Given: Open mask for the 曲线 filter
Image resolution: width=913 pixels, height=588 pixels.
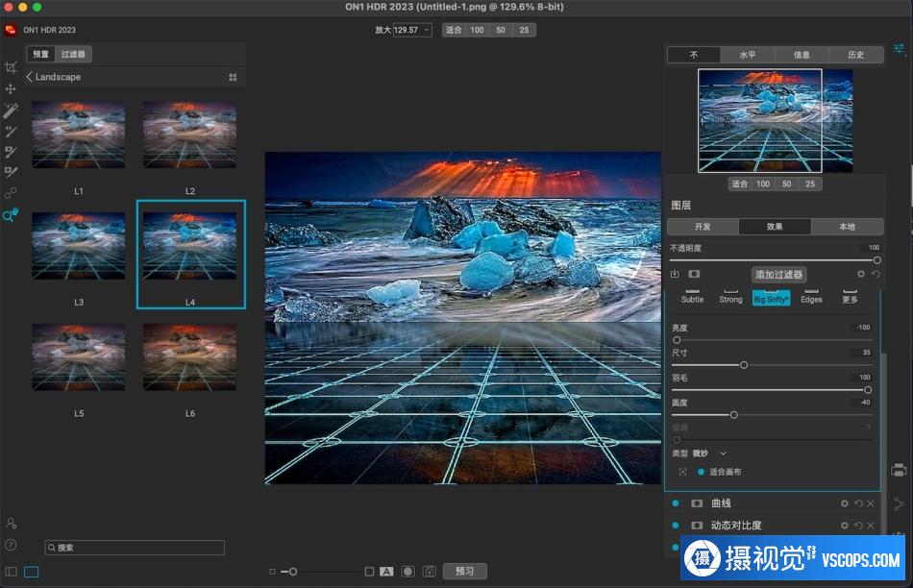Looking at the screenshot, I should (x=697, y=503).
